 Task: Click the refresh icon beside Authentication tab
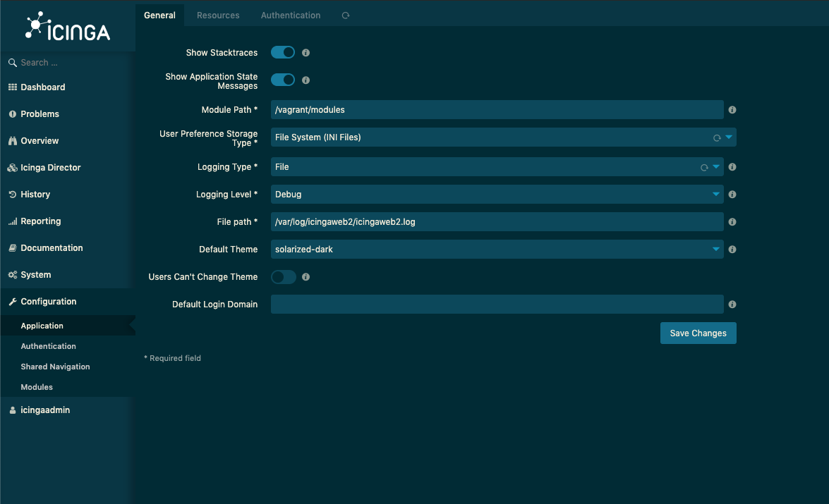tap(346, 16)
